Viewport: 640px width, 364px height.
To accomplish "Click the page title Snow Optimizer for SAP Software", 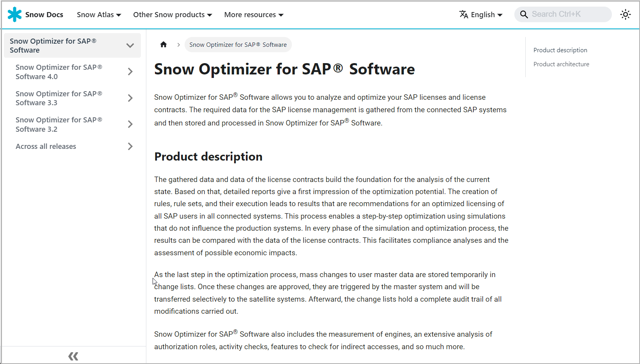I will 284,69.
